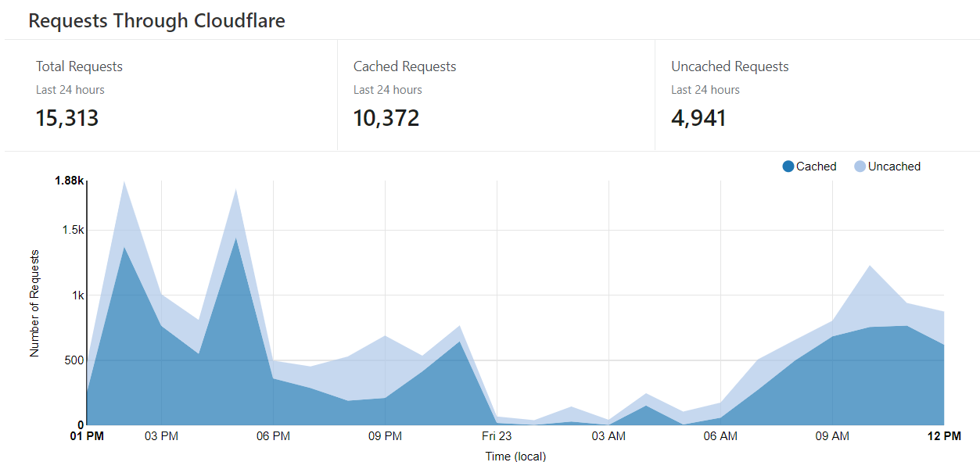Toggle the Cached series legend label
The width and height of the screenshot is (980, 462).
[816, 167]
